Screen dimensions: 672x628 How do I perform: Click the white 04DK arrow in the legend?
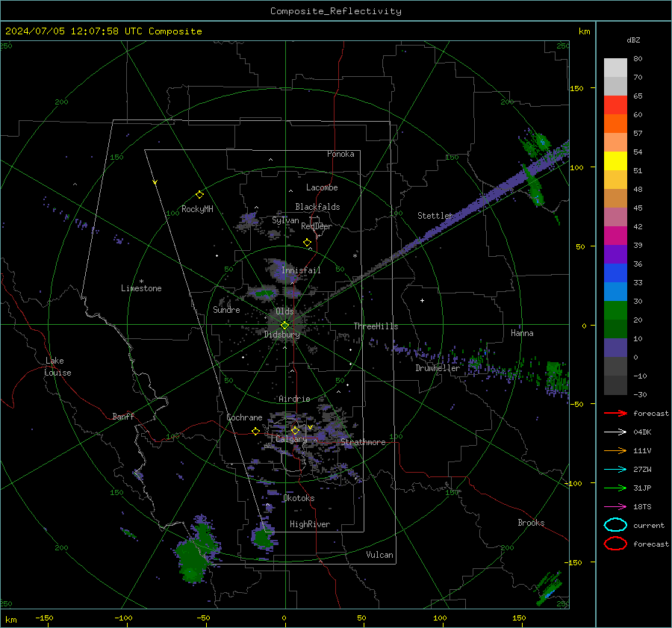click(x=615, y=432)
